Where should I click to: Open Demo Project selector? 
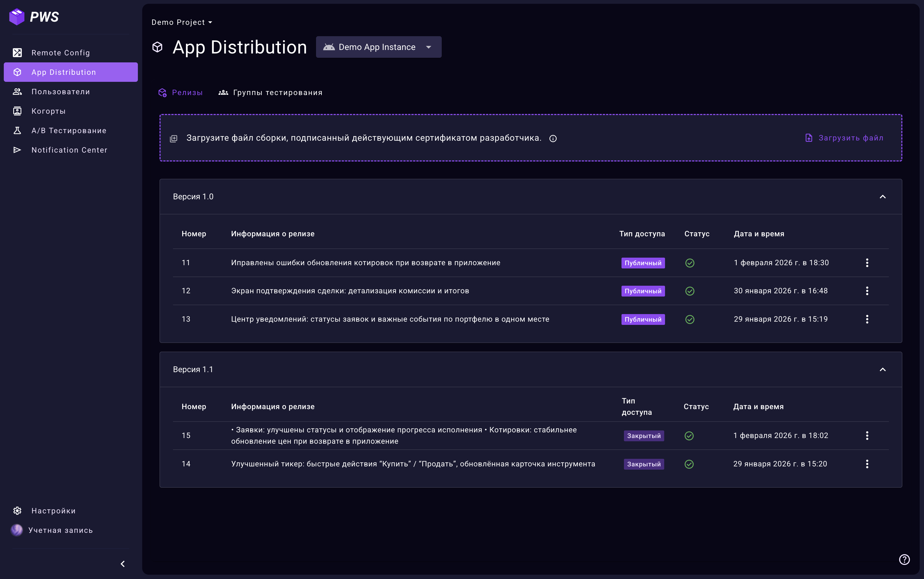[182, 22]
